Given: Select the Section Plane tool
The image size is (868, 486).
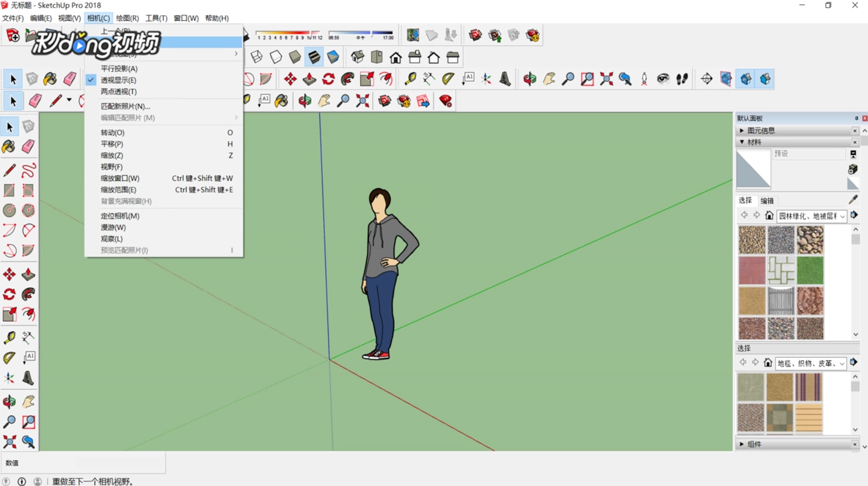Looking at the screenshot, I should 706,79.
